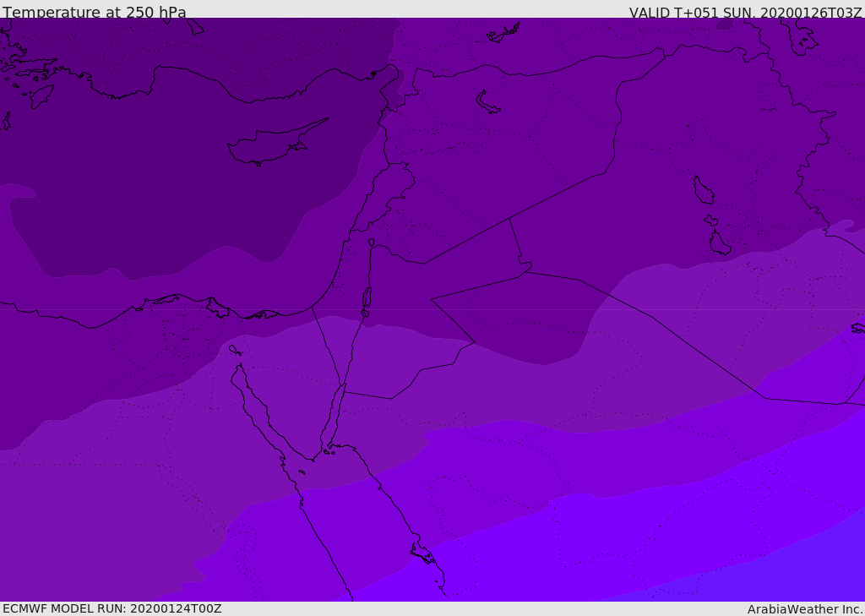Select the 'VALID T+051 SUN. 20200126T03Z' timestamp
The image size is (865, 616).
coord(745,13)
